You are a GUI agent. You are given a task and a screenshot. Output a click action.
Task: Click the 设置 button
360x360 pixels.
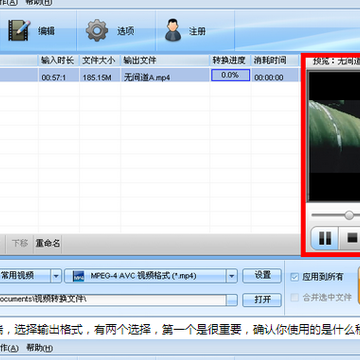point(262,275)
